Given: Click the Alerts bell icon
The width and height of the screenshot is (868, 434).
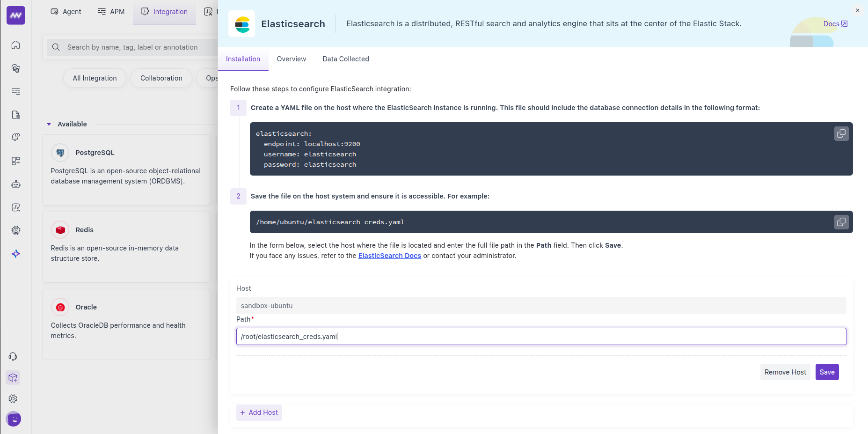Looking at the screenshot, I should pyautogui.click(x=15, y=137).
